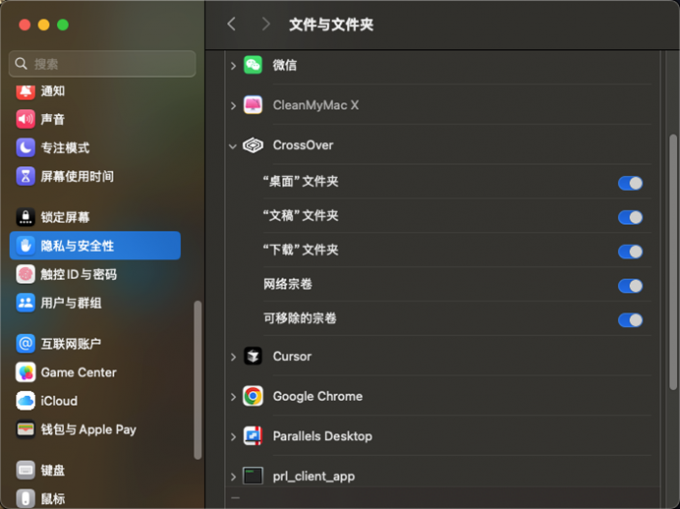Click the 键盘 keyboard icon
This screenshot has width=680, height=509.
26,470
